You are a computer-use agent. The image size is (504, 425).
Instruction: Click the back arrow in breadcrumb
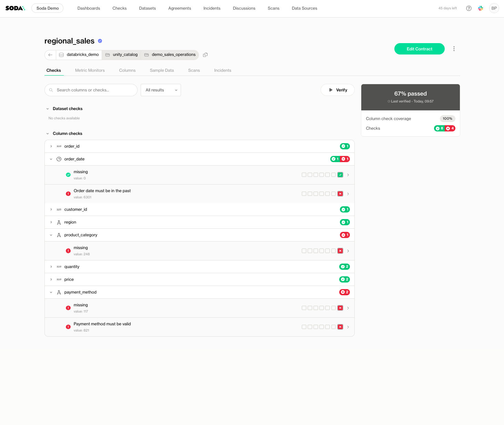tap(50, 55)
